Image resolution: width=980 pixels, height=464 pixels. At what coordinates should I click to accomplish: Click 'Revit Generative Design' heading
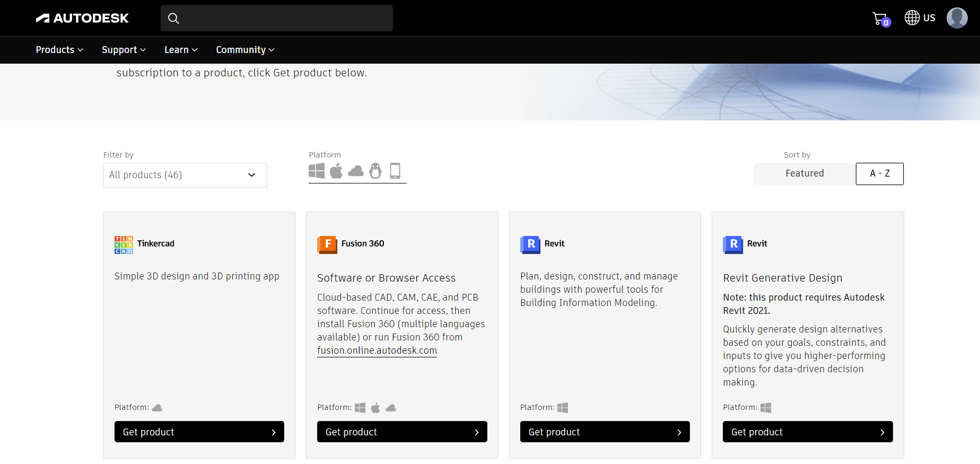tap(783, 278)
